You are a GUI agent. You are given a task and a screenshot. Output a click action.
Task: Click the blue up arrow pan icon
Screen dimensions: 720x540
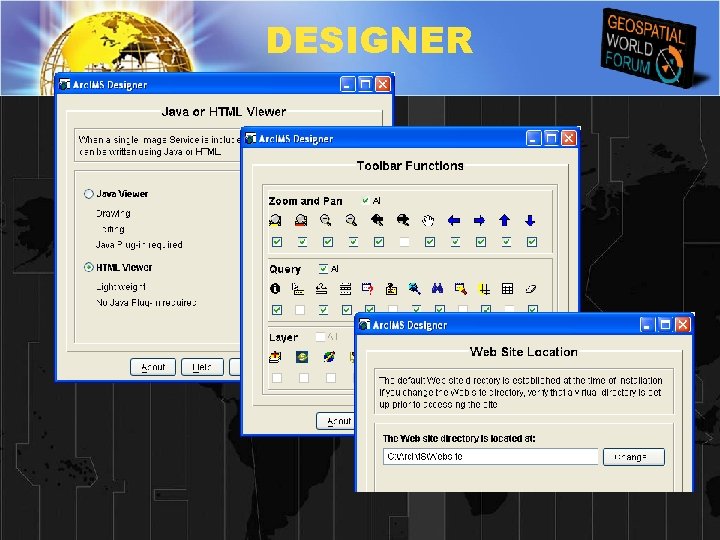505,221
